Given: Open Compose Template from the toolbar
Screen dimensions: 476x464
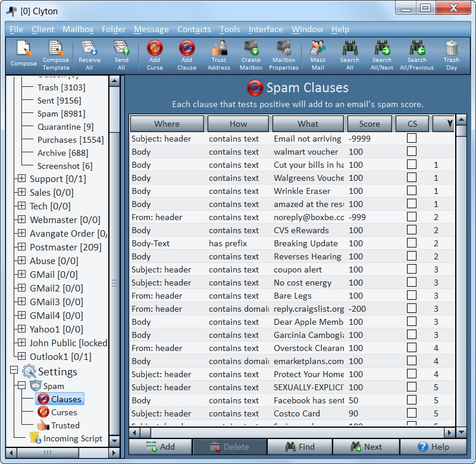Looking at the screenshot, I should [x=56, y=55].
